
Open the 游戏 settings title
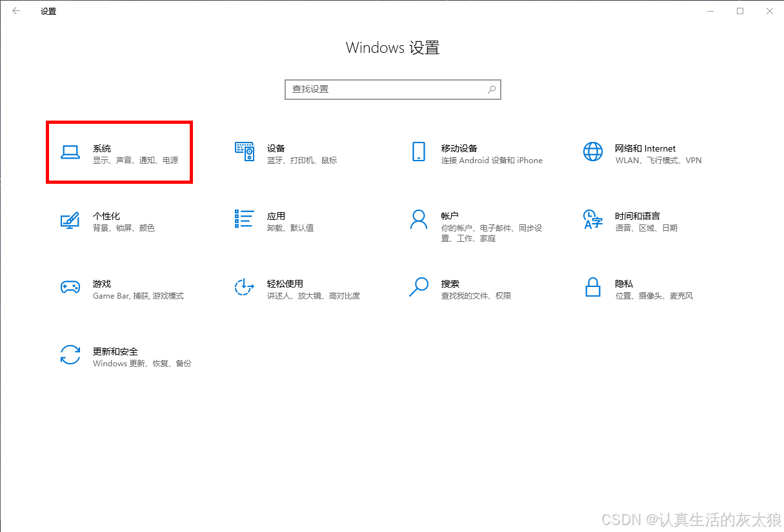tap(102, 284)
